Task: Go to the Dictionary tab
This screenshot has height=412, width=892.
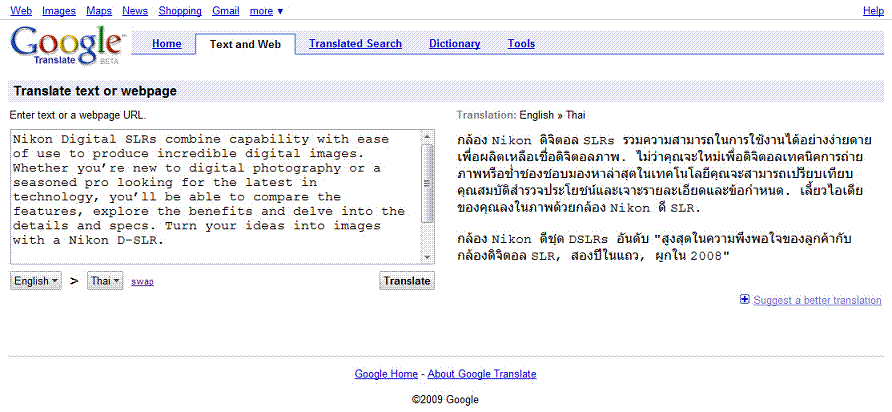Action: click(454, 44)
